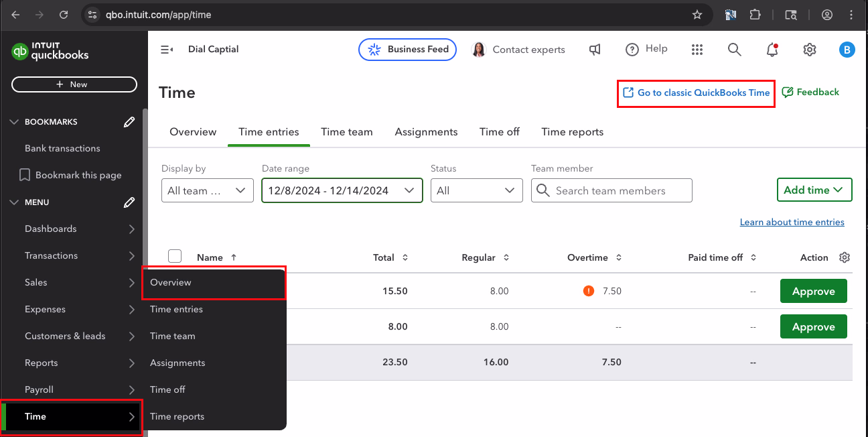Expand the Reports submenu

coord(132,363)
